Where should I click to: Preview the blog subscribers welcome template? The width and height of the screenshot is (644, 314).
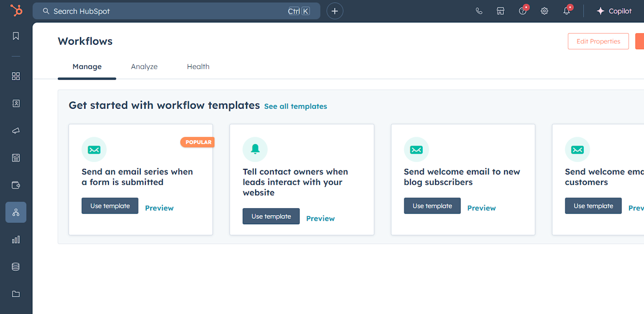click(482, 208)
